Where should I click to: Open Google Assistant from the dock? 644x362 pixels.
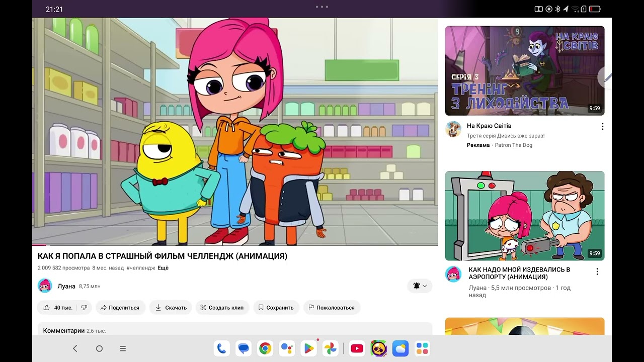(287, 348)
